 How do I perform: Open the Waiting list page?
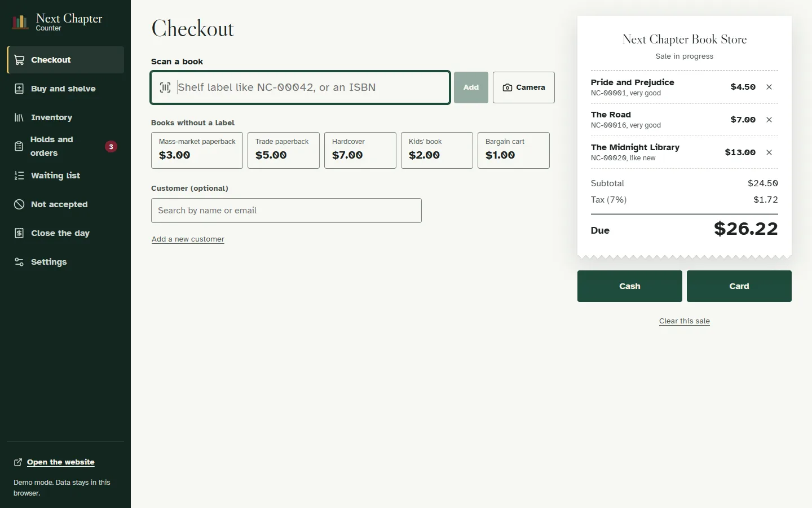click(x=65, y=176)
